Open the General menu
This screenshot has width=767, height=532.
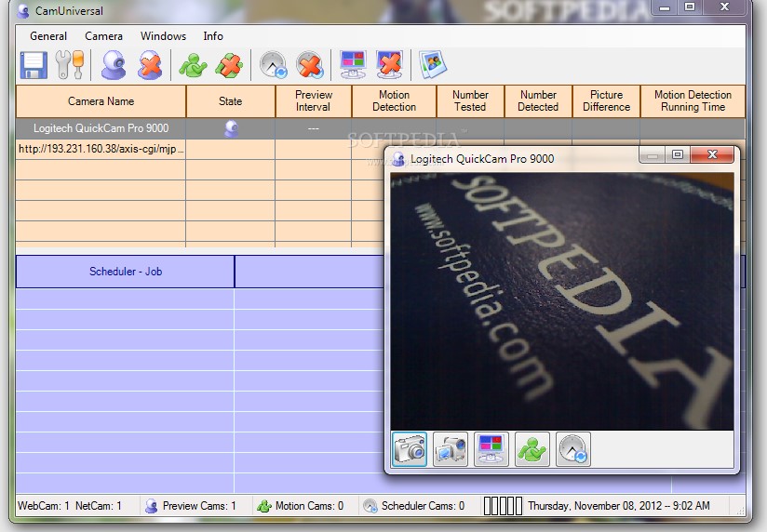point(48,36)
